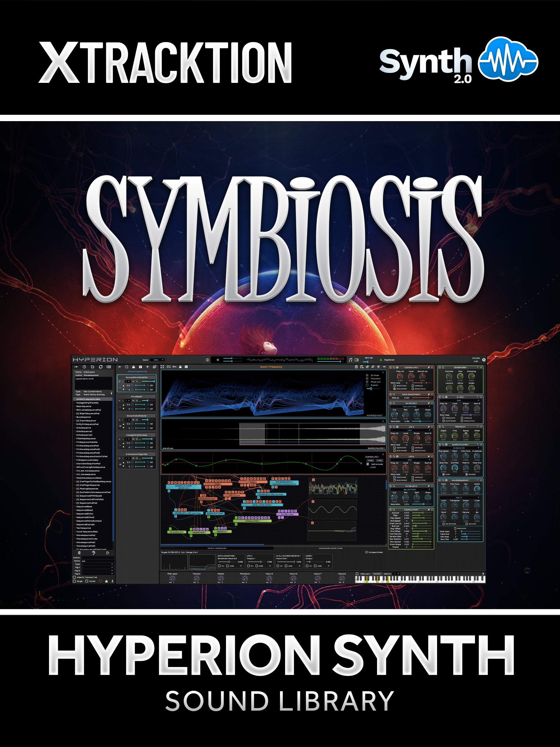Click the heart favorite icon at browser bottom
The height and width of the screenshot is (747, 560).
pyautogui.click(x=100, y=582)
